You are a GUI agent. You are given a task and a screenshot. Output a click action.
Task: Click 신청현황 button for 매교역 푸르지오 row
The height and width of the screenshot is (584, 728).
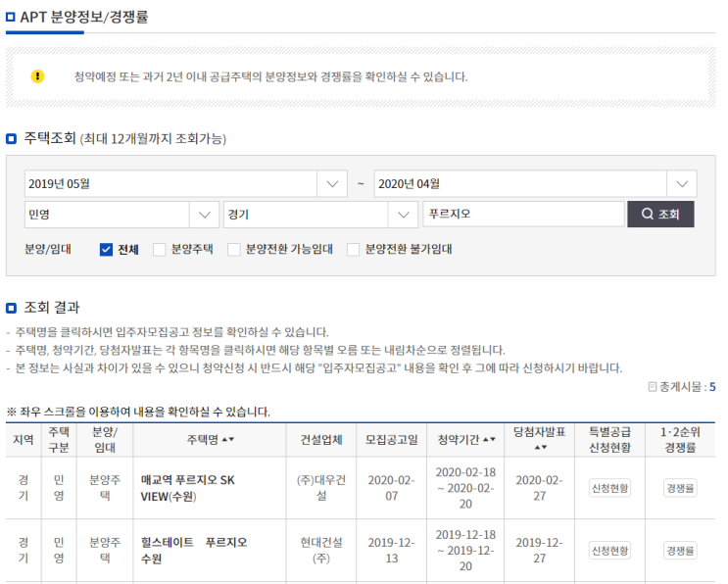(609, 488)
